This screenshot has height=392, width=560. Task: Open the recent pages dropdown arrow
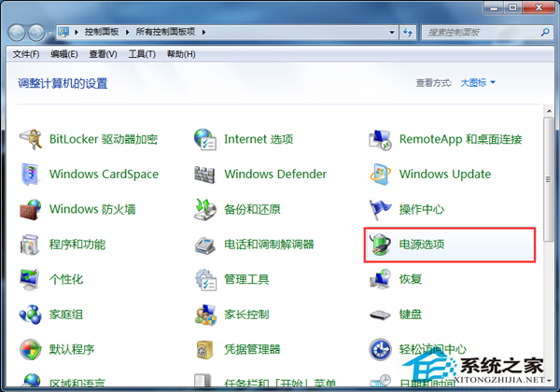point(50,33)
